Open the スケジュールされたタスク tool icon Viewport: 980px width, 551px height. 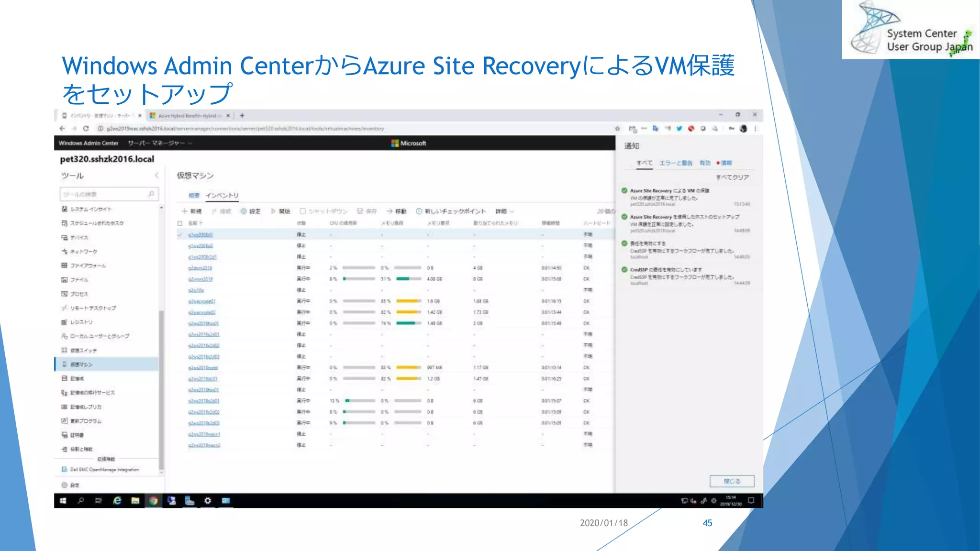(x=64, y=223)
